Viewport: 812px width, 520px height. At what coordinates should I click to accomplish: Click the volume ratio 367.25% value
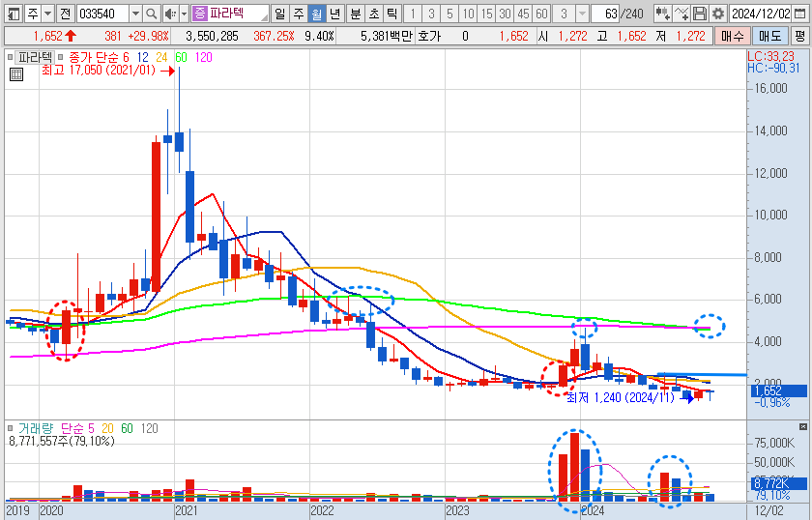(x=274, y=37)
